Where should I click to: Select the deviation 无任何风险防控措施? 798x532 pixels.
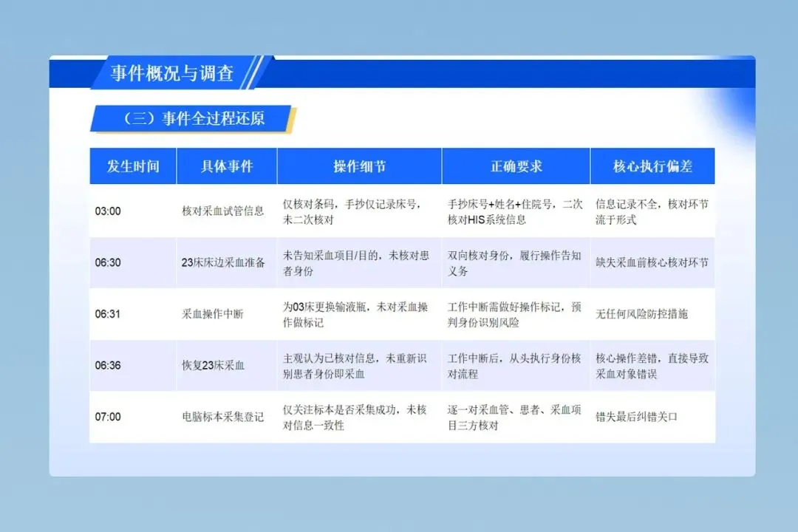[641, 314]
